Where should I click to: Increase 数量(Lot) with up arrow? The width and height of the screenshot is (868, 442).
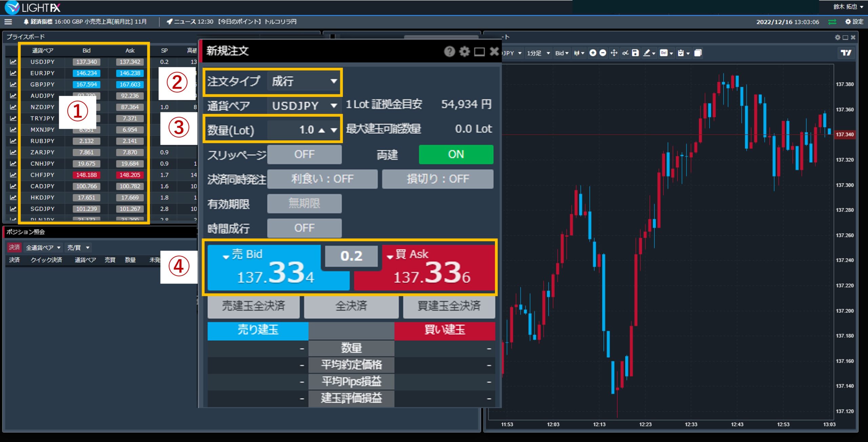click(x=322, y=130)
